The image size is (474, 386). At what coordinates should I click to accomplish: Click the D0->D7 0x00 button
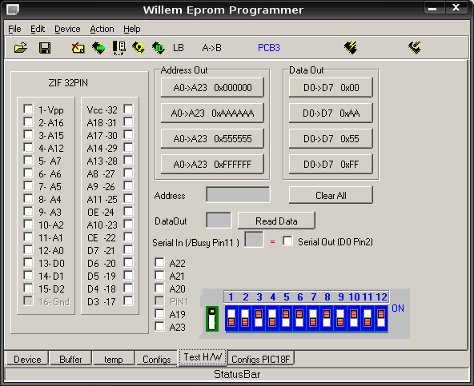(x=331, y=87)
